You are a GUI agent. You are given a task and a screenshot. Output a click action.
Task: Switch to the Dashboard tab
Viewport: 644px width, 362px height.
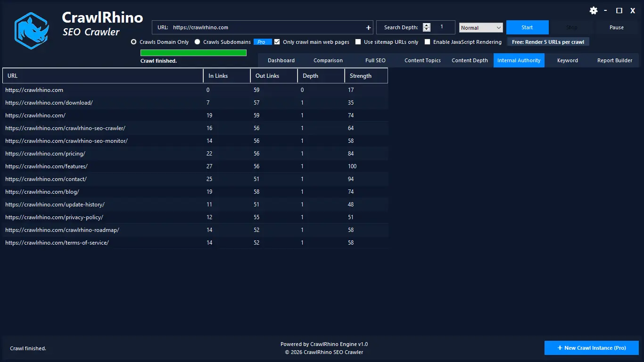point(281,60)
